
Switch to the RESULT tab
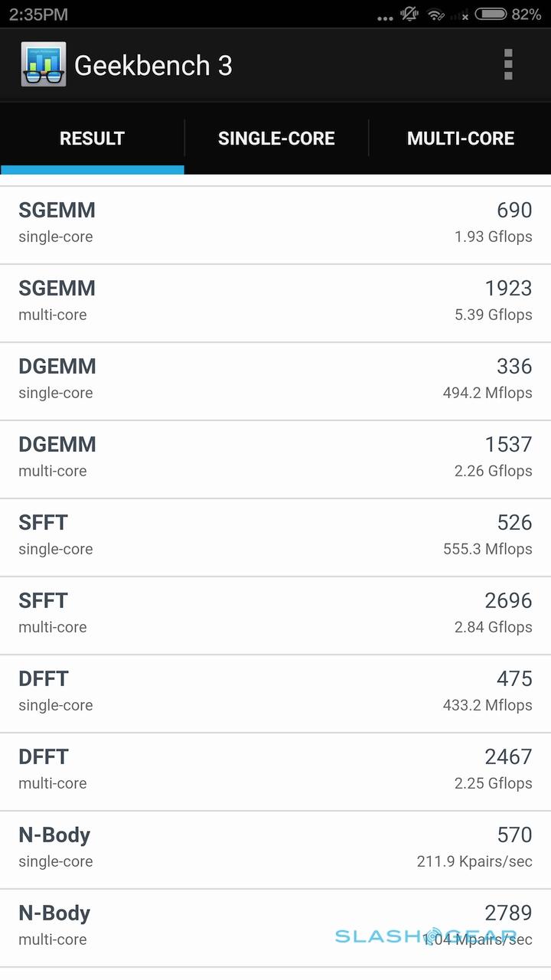pos(92,139)
